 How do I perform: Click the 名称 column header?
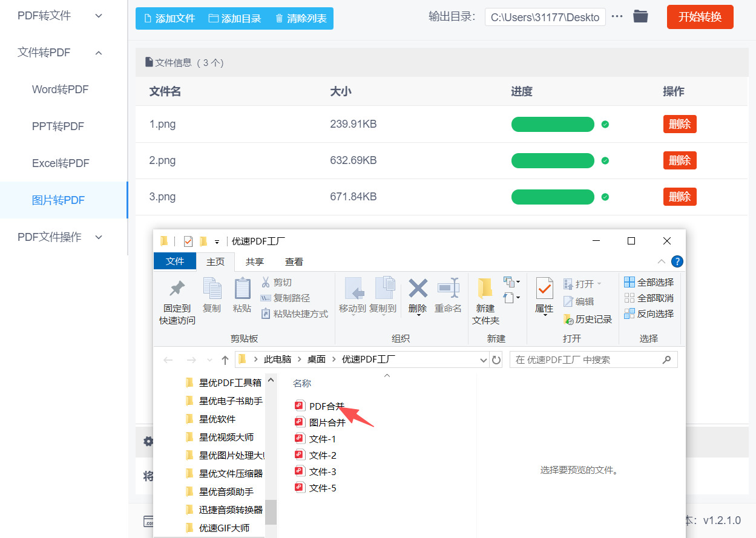pos(302,383)
